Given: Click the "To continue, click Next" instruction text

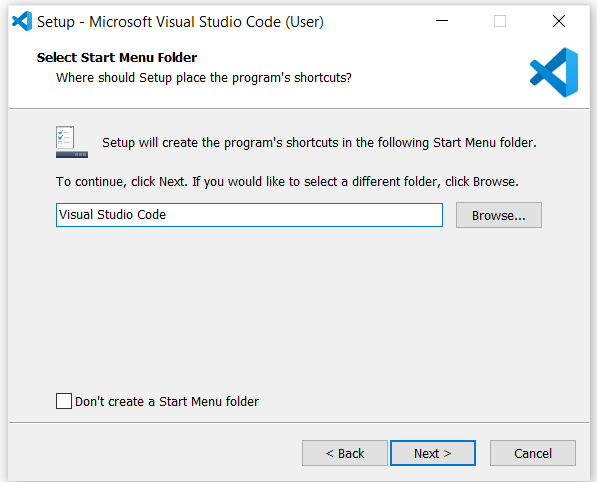Looking at the screenshot, I should [x=287, y=182].
